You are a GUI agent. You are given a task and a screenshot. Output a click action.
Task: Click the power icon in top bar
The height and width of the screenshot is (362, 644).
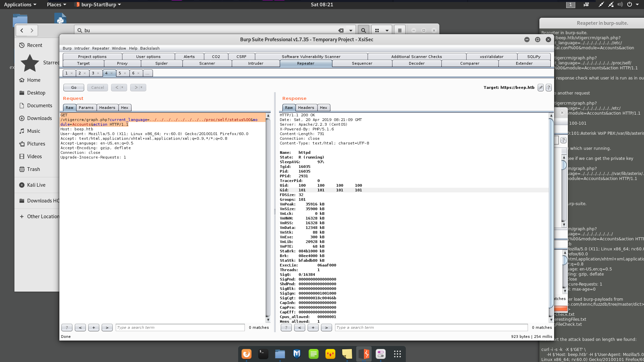pos(630,4)
